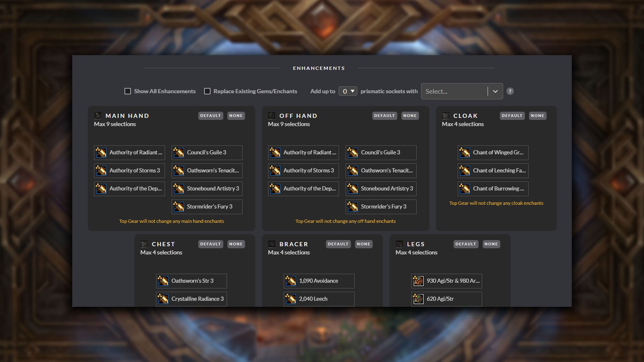Select Off Hand Council's Guile 3 icon
This screenshot has height=362, width=644.
click(353, 153)
